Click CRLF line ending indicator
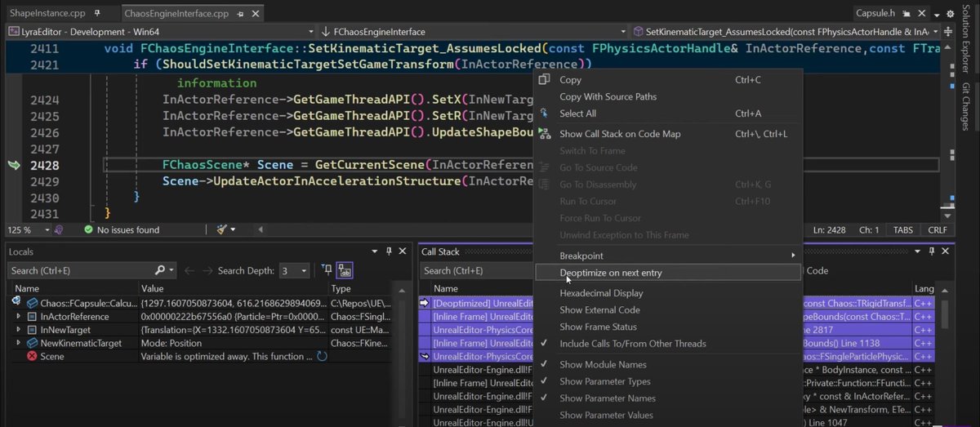This screenshot has width=980, height=427. [937, 230]
